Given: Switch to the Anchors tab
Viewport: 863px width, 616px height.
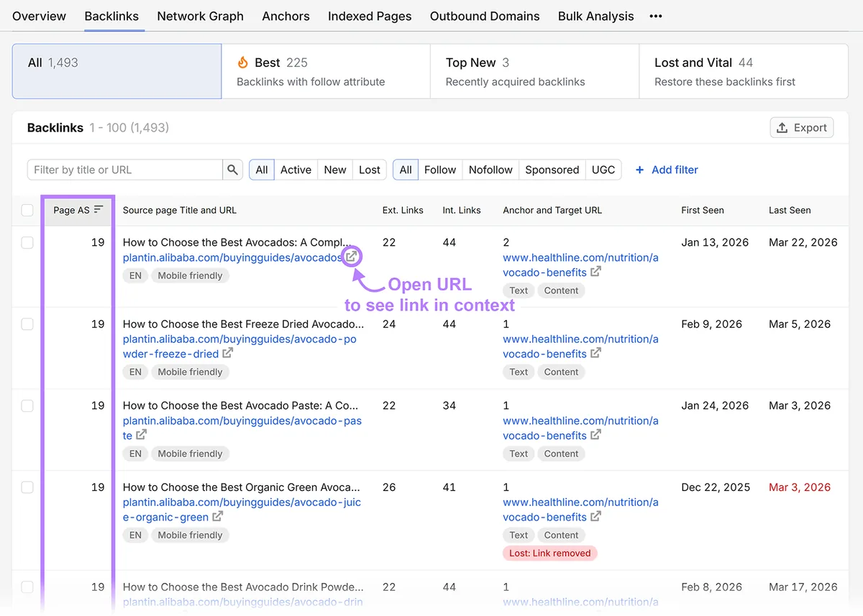Looking at the screenshot, I should (x=286, y=16).
